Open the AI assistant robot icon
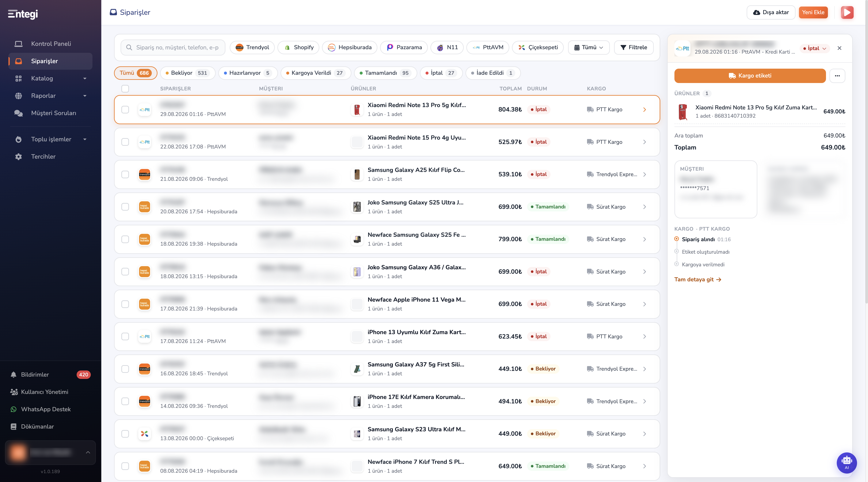 (846, 462)
